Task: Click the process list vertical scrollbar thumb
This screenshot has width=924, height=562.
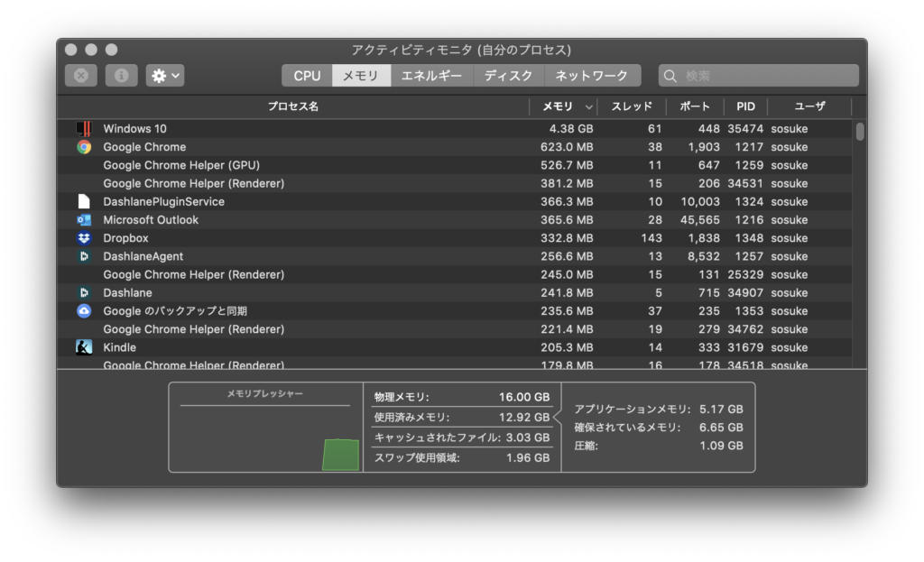Action: click(860, 132)
